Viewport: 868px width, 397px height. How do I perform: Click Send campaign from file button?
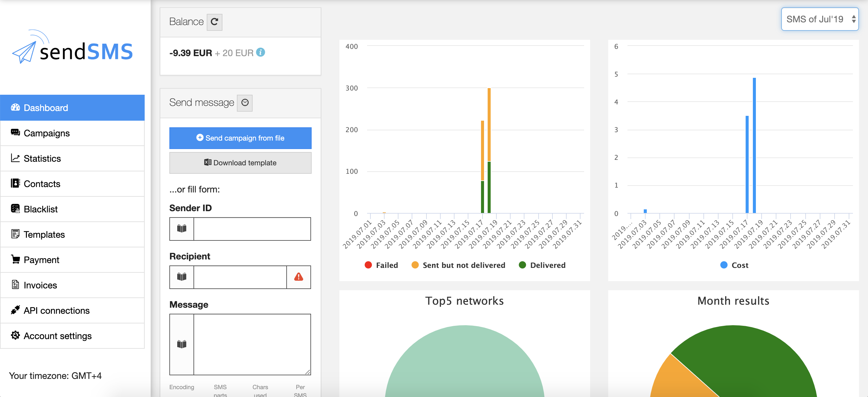click(x=240, y=138)
